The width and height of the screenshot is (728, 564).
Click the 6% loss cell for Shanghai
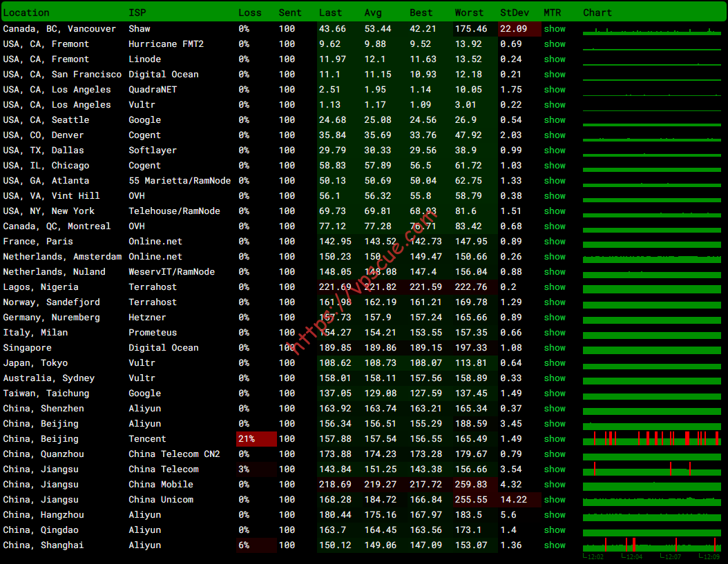256,545
